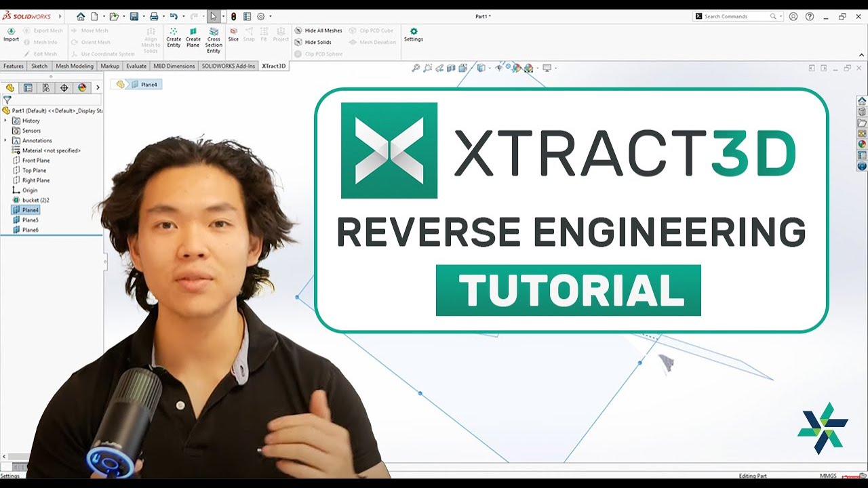The height and width of the screenshot is (488, 868).
Task: Switch to the SOLIDWORKS Add-Ins tab
Action: click(229, 66)
